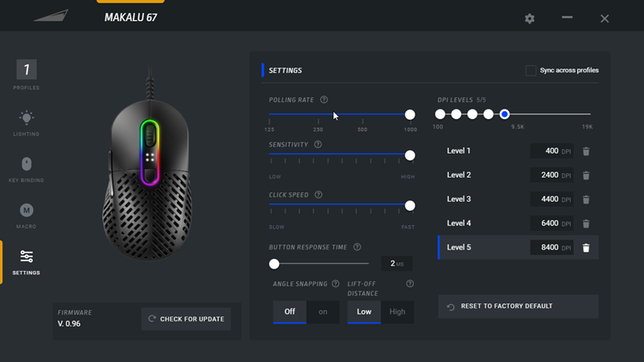
Task: Click the Level 2 DPI value field
Action: (x=551, y=175)
